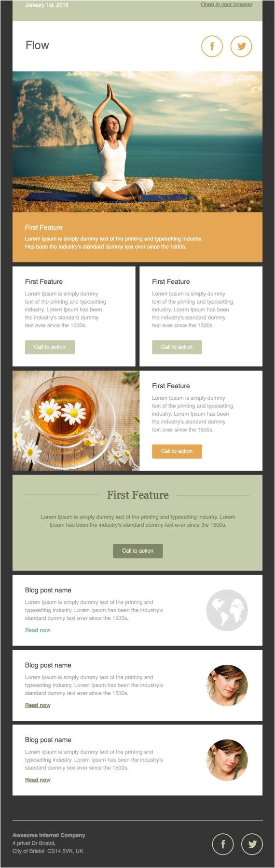This screenshot has height=868, width=275.
Task: Click the Twitter icon in the header
Action: [241, 46]
